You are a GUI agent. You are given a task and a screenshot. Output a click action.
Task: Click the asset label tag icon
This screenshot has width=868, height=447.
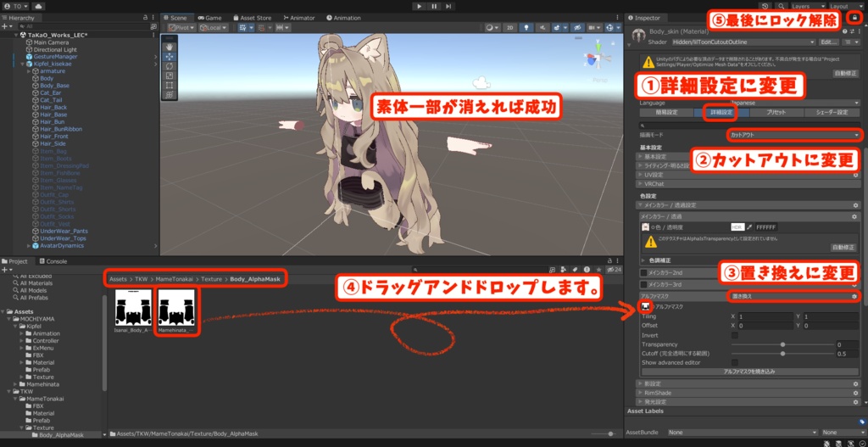pyautogui.click(x=862, y=422)
